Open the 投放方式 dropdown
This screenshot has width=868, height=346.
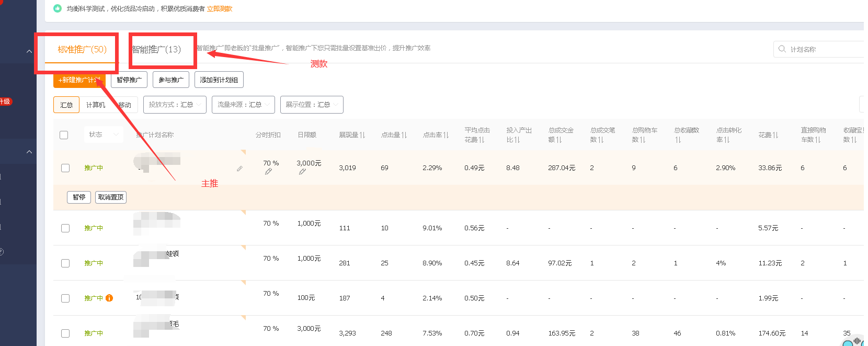click(x=175, y=105)
